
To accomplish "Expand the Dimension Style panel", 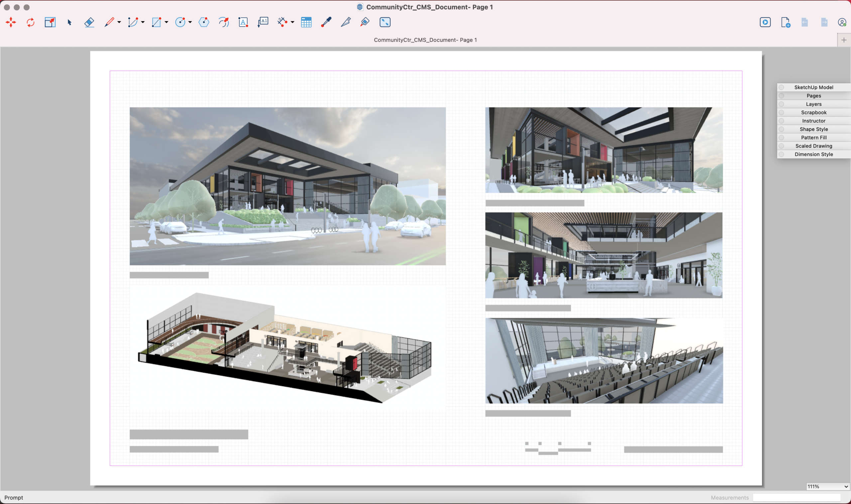I will click(x=814, y=154).
